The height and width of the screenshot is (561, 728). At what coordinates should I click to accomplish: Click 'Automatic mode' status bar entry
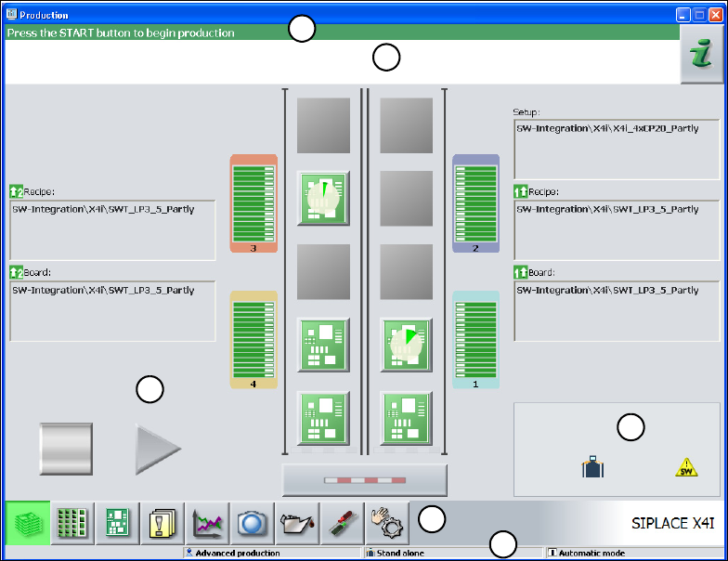click(x=591, y=554)
